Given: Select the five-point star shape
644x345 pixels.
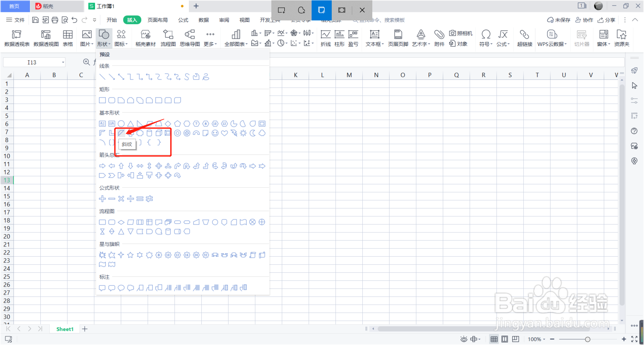Looking at the screenshot, I should click(x=130, y=255).
